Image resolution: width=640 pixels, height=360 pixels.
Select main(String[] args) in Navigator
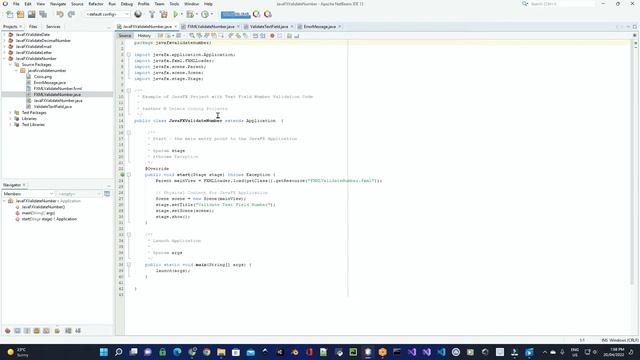point(38,213)
